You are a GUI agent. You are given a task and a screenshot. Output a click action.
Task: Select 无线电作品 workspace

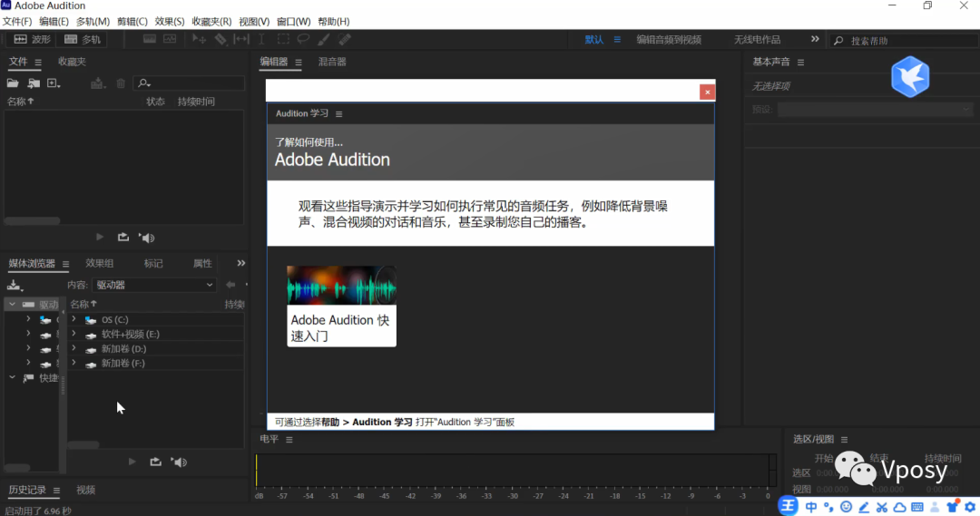[x=757, y=39]
